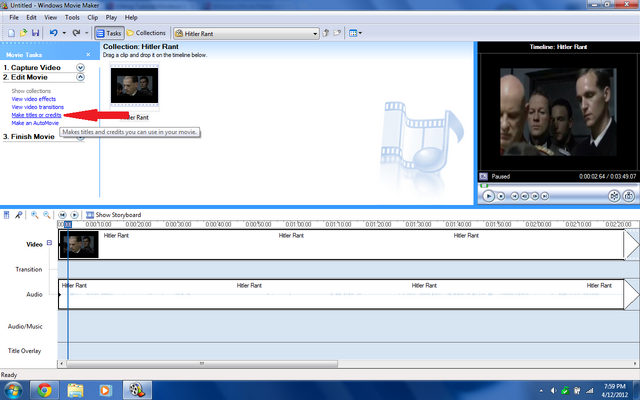Undo the last action
Screen dimensions: 640x400
(x=53, y=33)
